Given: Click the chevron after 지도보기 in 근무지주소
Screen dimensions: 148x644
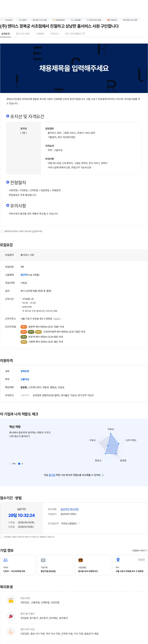Looking at the screenshot, I should coord(62,319).
